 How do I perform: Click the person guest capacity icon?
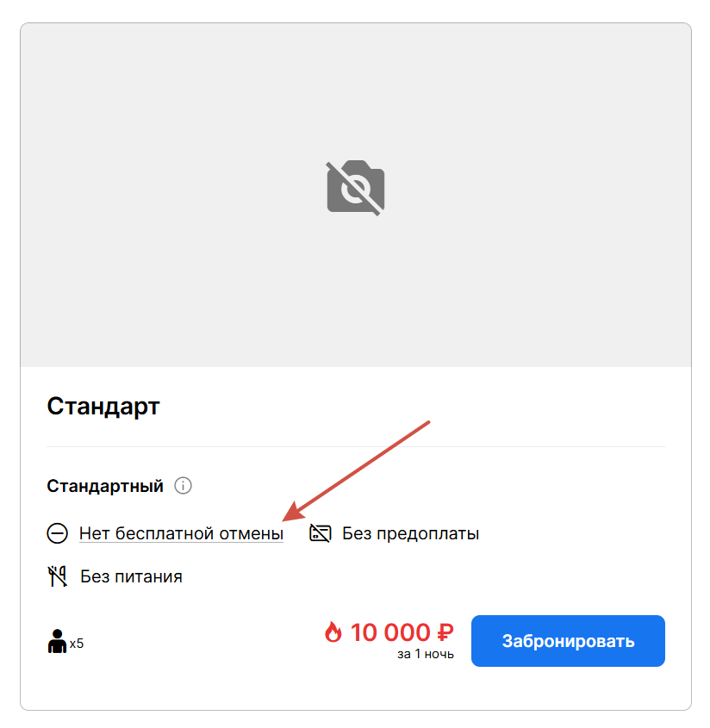pyautogui.click(x=57, y=641)
